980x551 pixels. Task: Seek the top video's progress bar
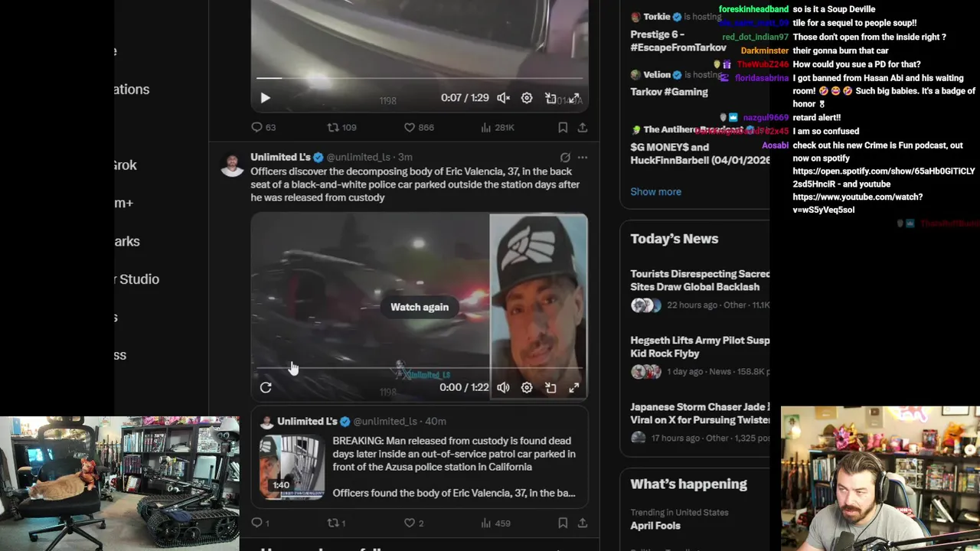coord(420,78)
